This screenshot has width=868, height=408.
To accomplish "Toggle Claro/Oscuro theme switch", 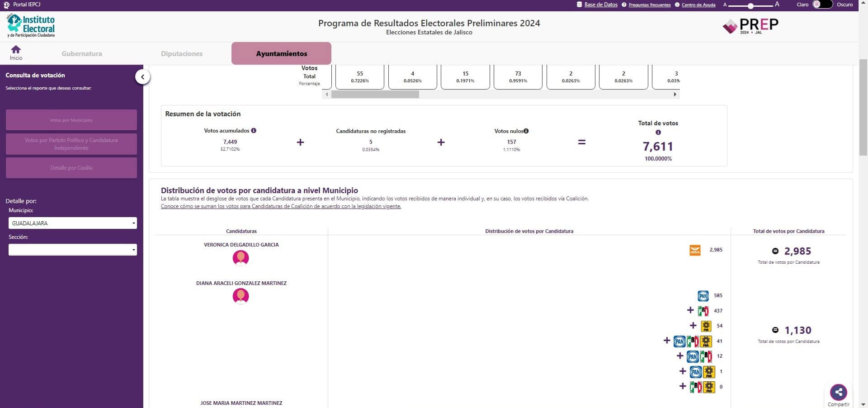I will point(822,5).
